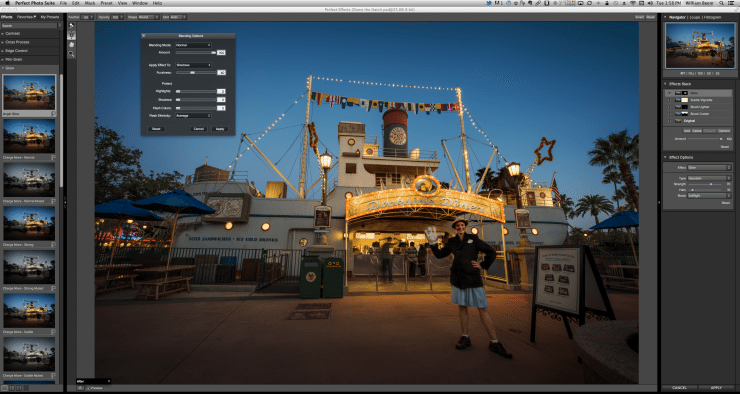This screenshot has width=740, height=394.
Task: Flag Charge More - Strong as favorite
Action: coord(53,245)
